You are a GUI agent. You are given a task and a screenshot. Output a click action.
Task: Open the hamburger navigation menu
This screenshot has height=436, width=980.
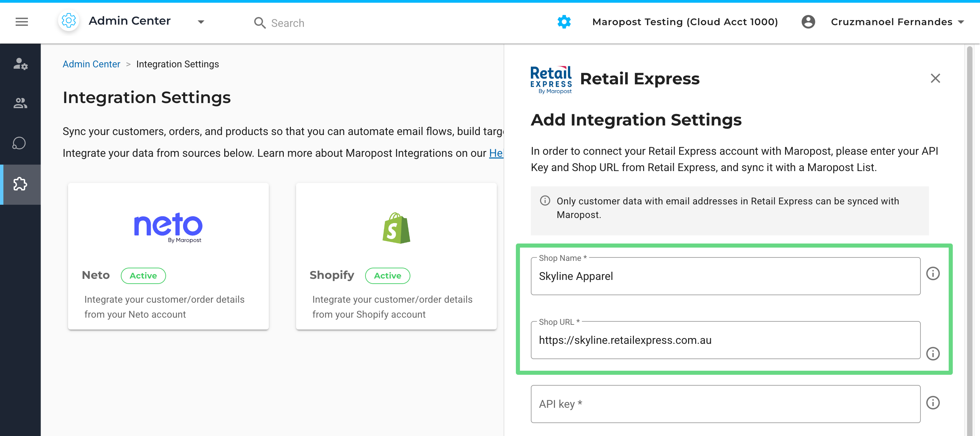[x=22, y=22]
